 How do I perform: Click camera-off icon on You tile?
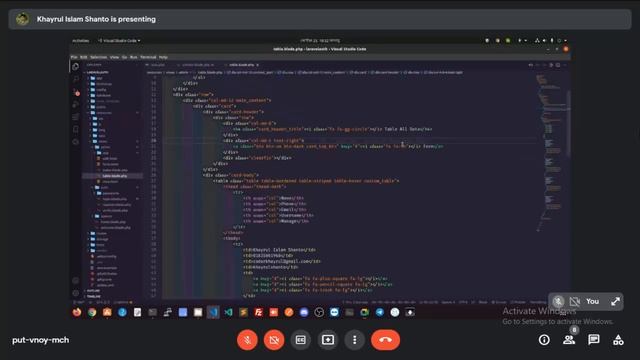click(x=575, y=302)
